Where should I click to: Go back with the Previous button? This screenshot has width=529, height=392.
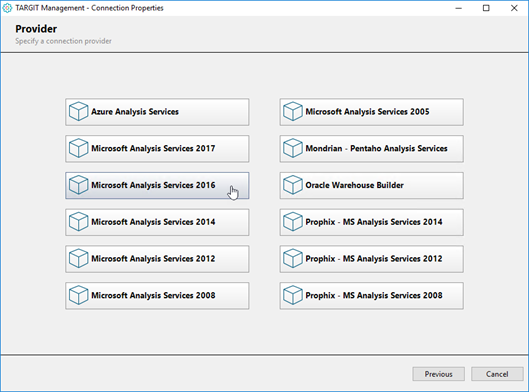coord(439,374)
